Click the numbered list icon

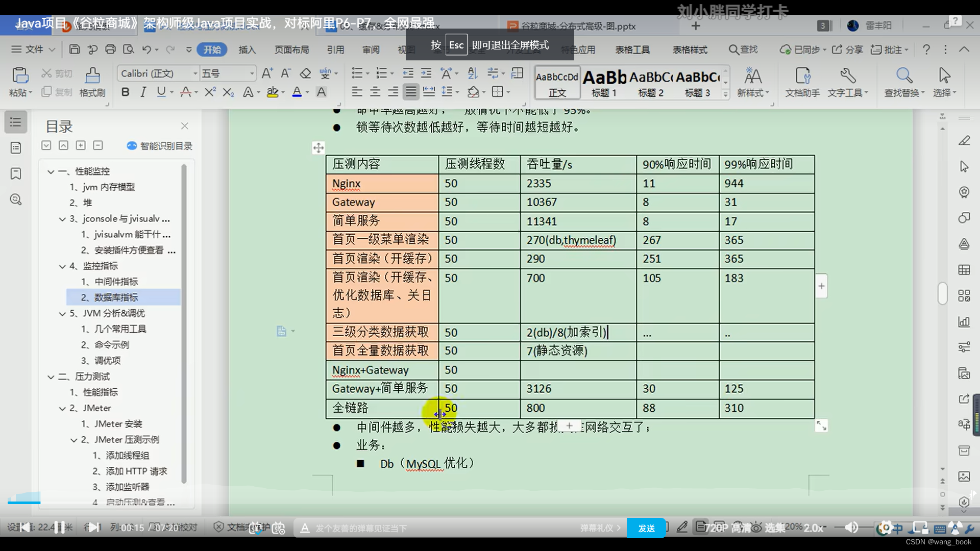pos(381,73)
